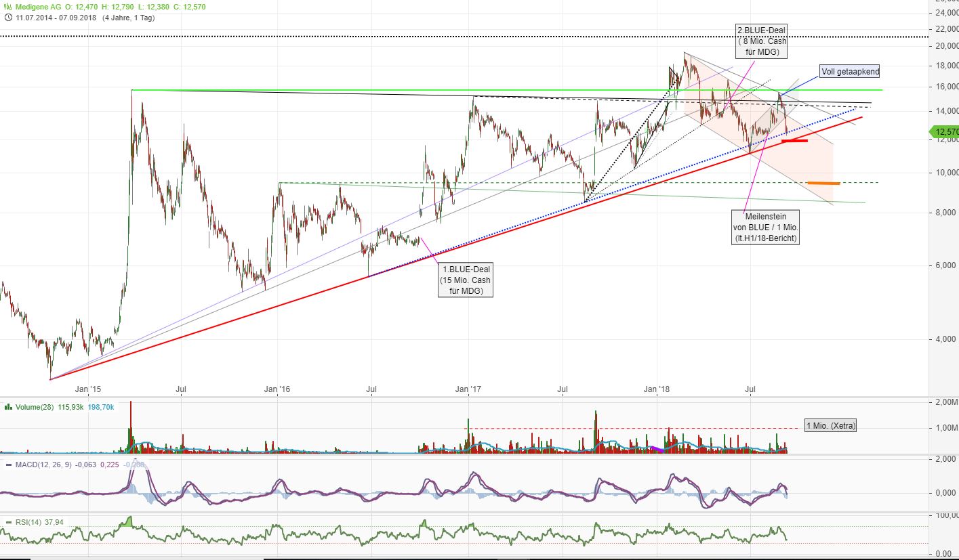This screenshot has height=560, width=959.
Task: Select the '2.BLUE-Deal (8 Mio. Cash für MDG)' annotation
Action: coord(760,41)
